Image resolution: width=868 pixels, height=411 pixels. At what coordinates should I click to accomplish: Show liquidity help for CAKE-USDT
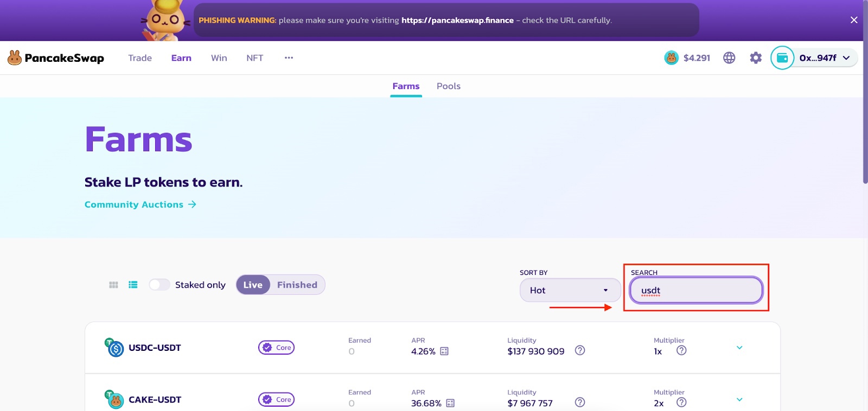click(x=580, y=402)
